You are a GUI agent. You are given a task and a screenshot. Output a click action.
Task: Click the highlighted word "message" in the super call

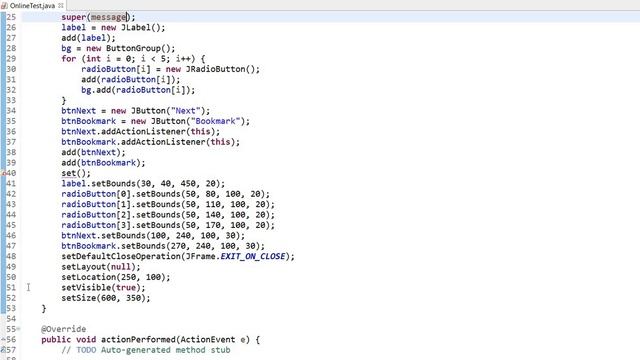point(109,17)
